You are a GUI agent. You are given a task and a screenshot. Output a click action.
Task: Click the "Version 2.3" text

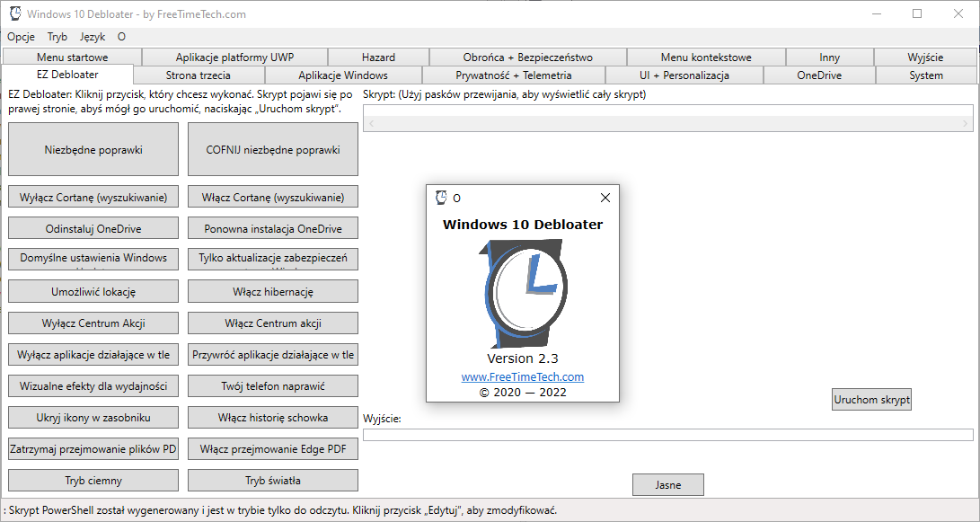point(523,358)
